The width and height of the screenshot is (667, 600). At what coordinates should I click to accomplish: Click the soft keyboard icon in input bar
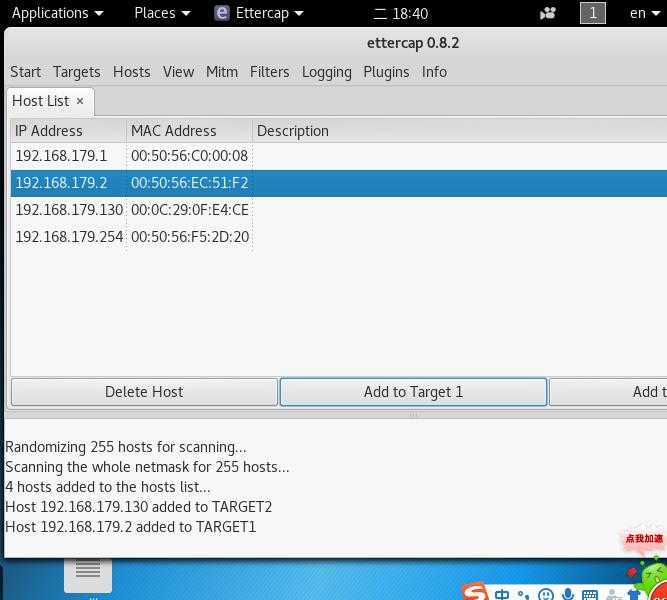pyautogui.click(x=590, y=595)
